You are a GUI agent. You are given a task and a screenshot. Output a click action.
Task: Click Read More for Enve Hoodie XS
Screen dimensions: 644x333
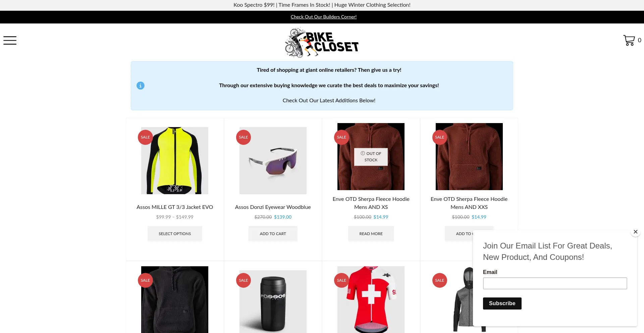click(371, 234)
